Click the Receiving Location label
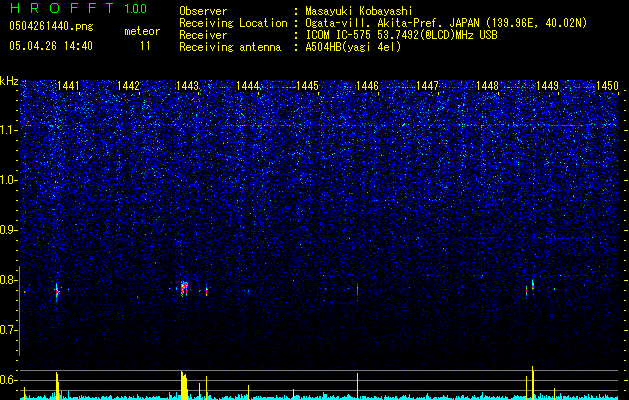This screenshot has height=400, width=629. click(x=233, y=23)
